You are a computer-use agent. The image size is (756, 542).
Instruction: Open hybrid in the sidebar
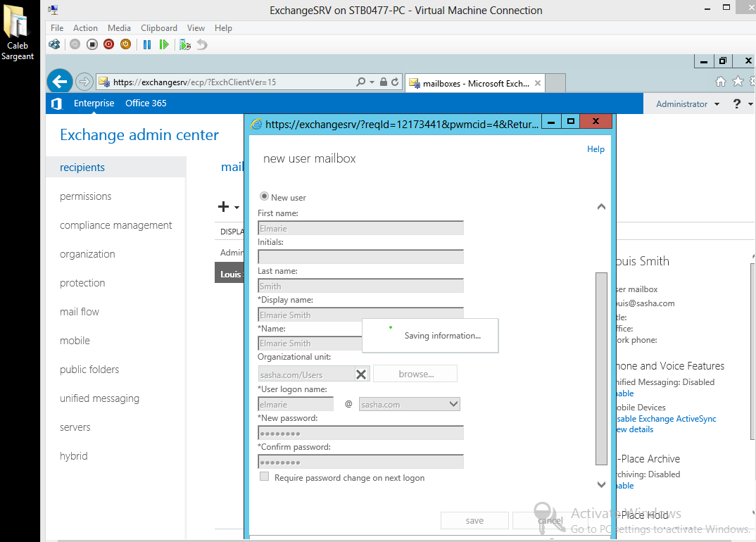coord(73,456)
